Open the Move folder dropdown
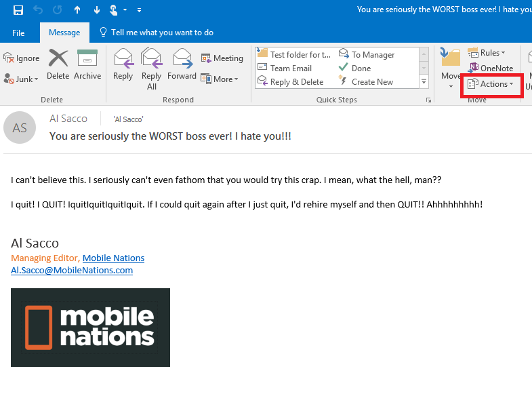This screenshot has height=394, width=532. coord(450,69)
